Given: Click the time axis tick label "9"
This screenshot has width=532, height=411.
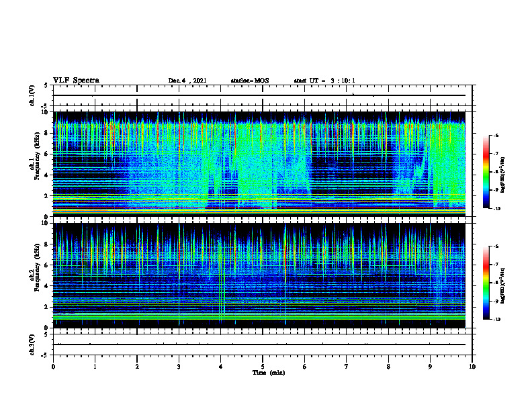Looking at the screenshot, I should pos(430,367).
